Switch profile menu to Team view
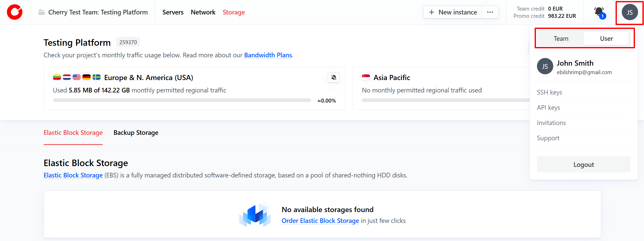 point(561,38)
